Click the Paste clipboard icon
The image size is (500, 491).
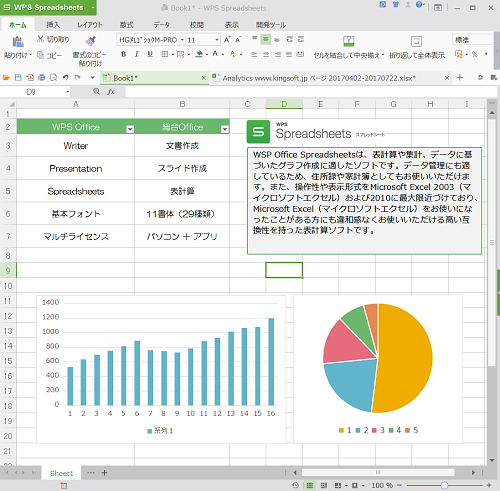coord(17,42)
